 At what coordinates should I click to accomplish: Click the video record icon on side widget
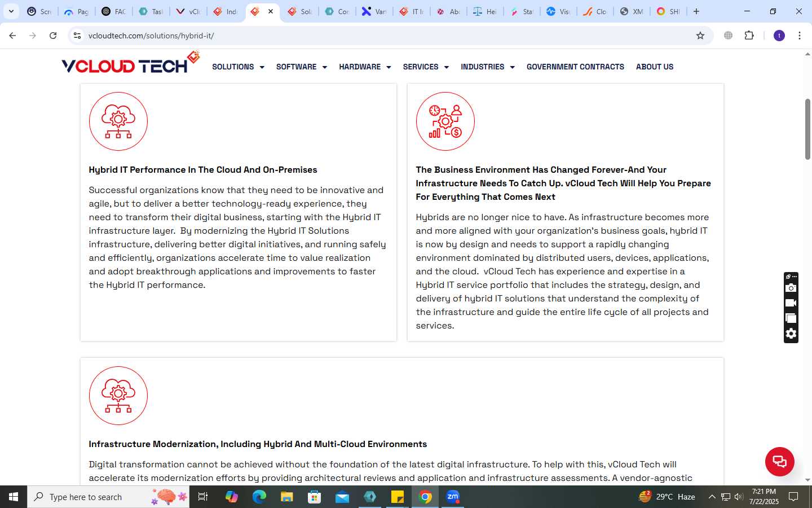pyautogui.click(x=791, y=303)
